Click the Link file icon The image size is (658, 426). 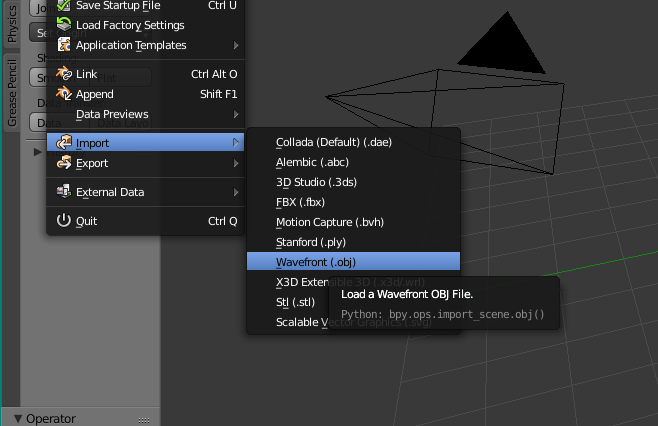pos(64,74)
